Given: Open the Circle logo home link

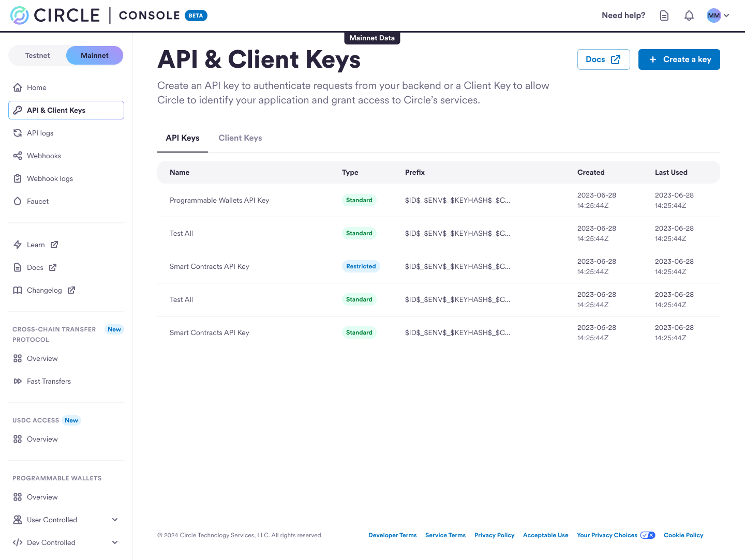Looking at the screenshot, I should point(55,16).
